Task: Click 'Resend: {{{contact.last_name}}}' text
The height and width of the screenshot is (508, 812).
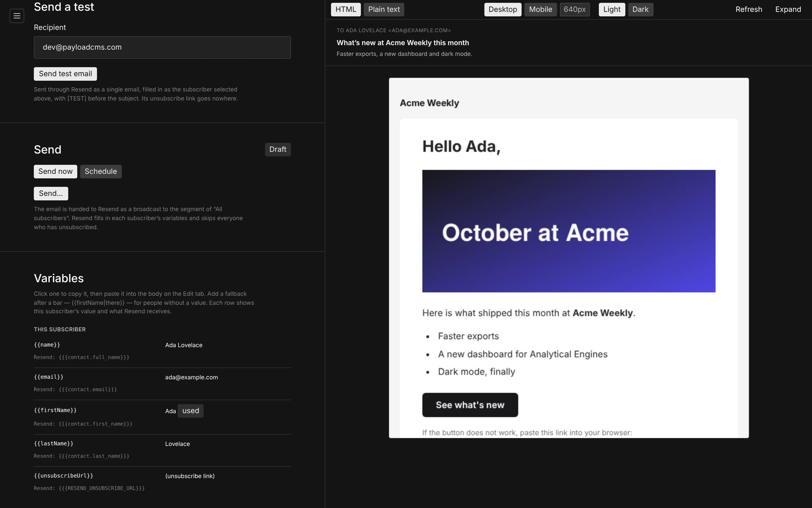Action: (81, 456)
